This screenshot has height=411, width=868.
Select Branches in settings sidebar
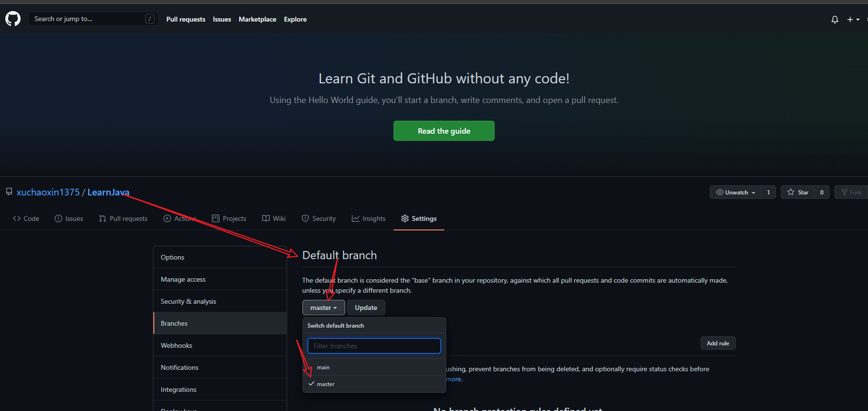click(x=220, y=323)
